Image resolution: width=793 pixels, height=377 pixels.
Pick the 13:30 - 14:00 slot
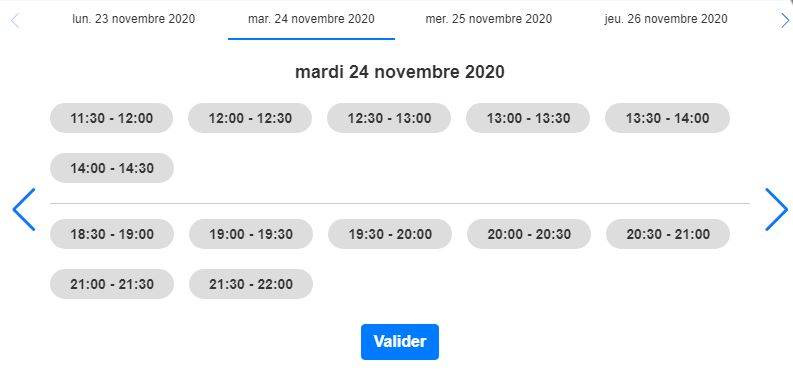(x=667, y=118)
